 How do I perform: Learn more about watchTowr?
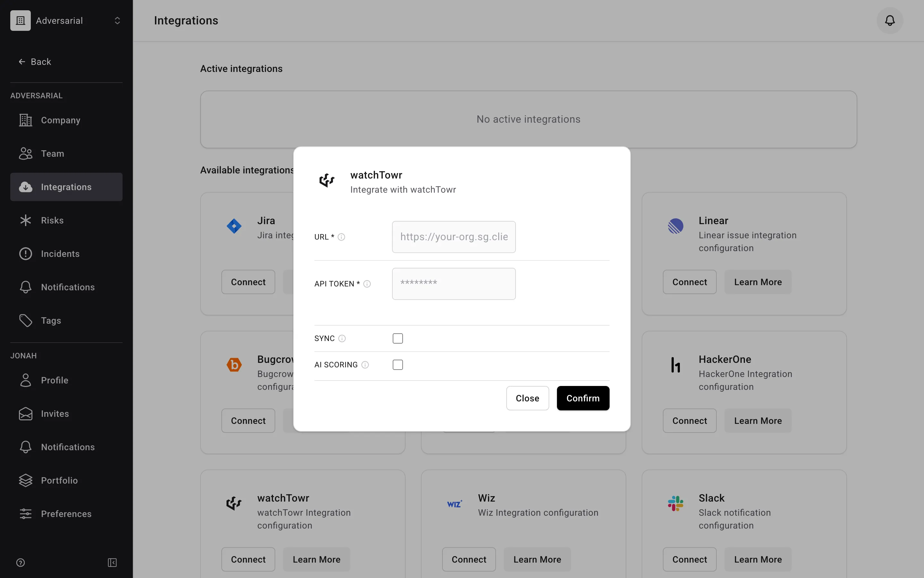click(x=317, y=560)
